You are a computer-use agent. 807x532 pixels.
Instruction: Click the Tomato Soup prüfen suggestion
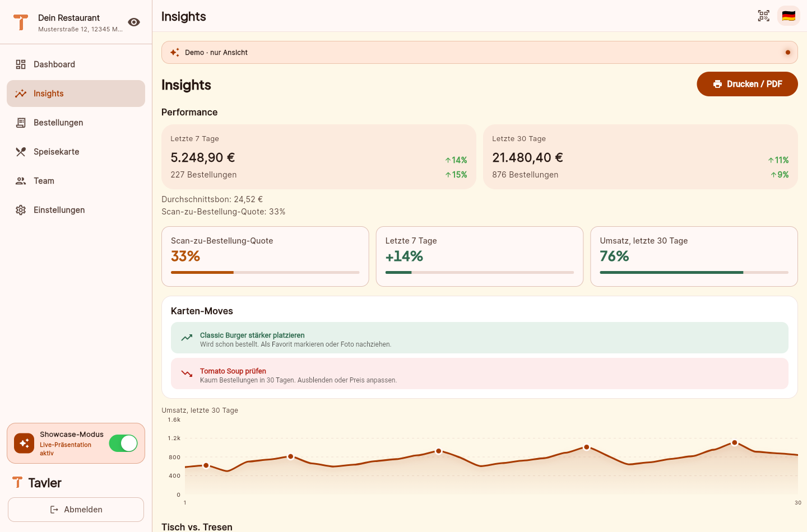coord(480,374)
